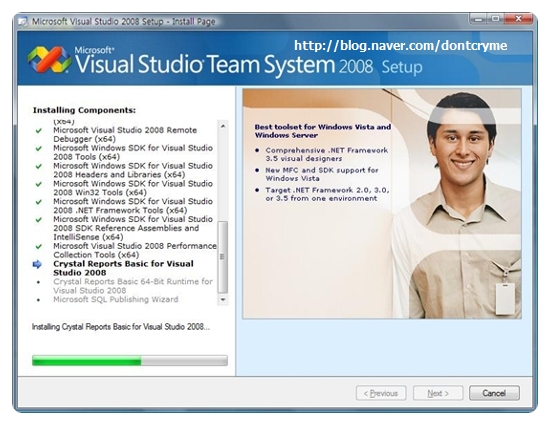Click the 'Installing Components:' heading
Screen dimensions: 550x425
84,110
